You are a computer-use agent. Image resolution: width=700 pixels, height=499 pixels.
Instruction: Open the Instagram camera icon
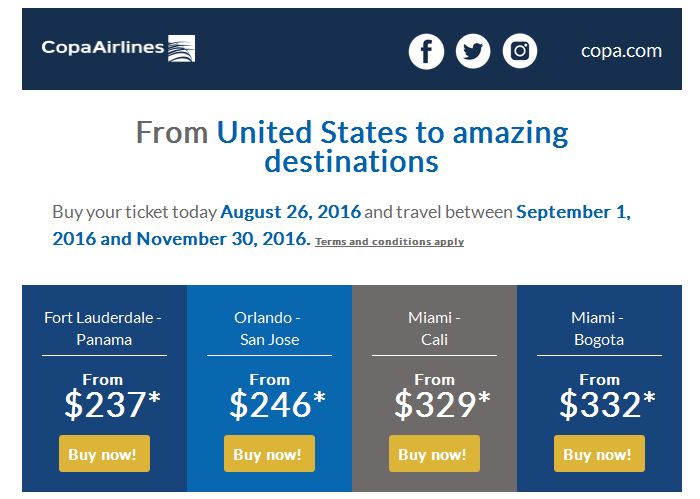[520, 51]
